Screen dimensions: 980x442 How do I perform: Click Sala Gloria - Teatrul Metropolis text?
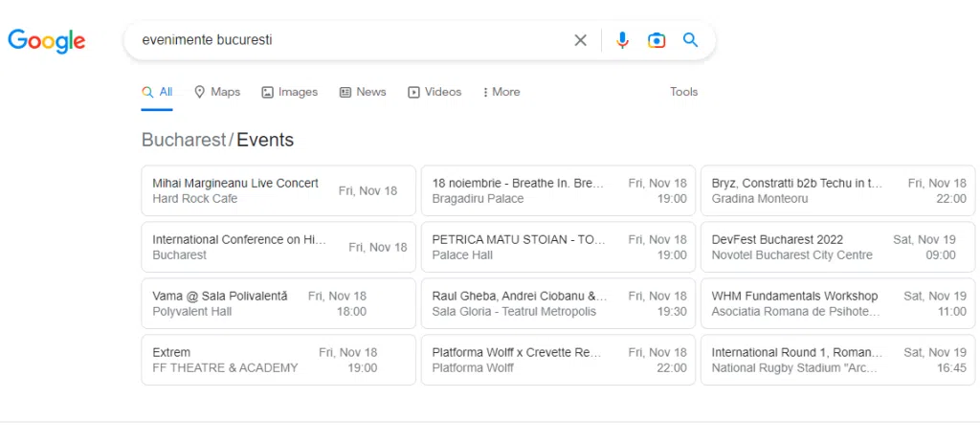[514, 311]
